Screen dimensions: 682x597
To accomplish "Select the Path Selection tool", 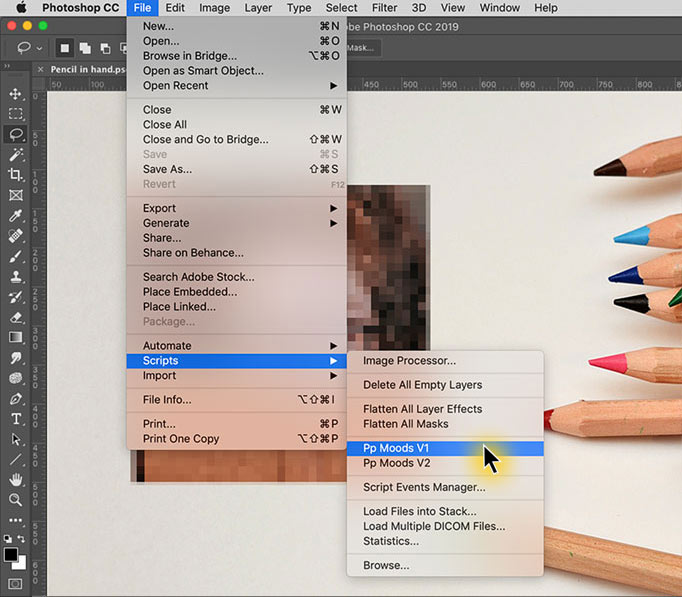I will [x=16, y=439].
